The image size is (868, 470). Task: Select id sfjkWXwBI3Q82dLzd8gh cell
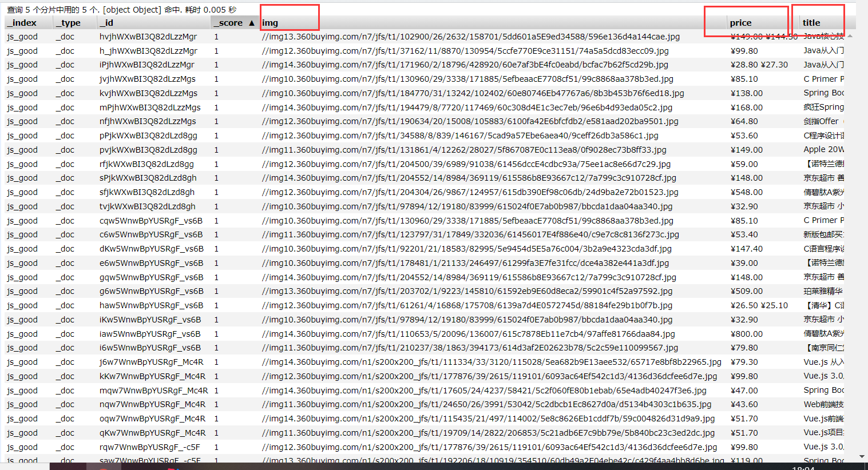(x=147, y=192)
